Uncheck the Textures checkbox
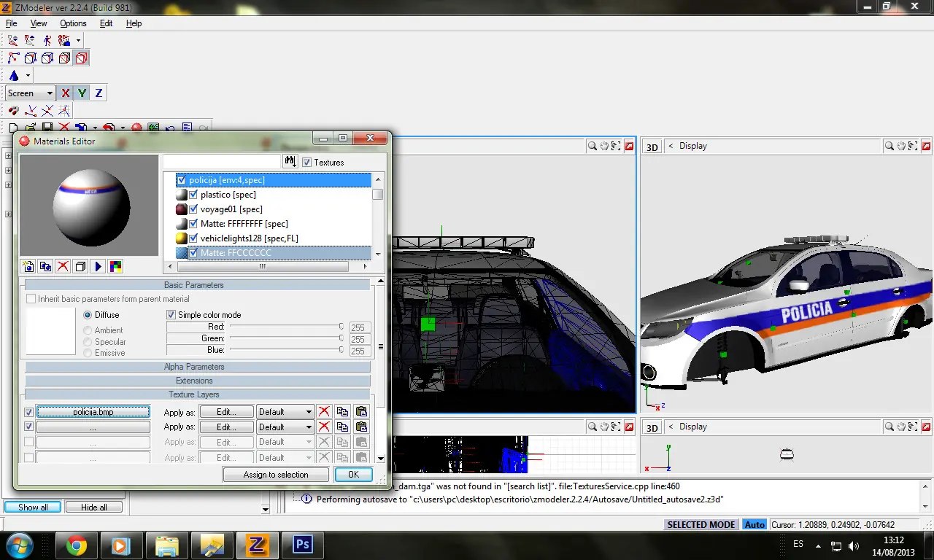The height and width of the screenshot is (560, 934). click(x=306, y=163)
